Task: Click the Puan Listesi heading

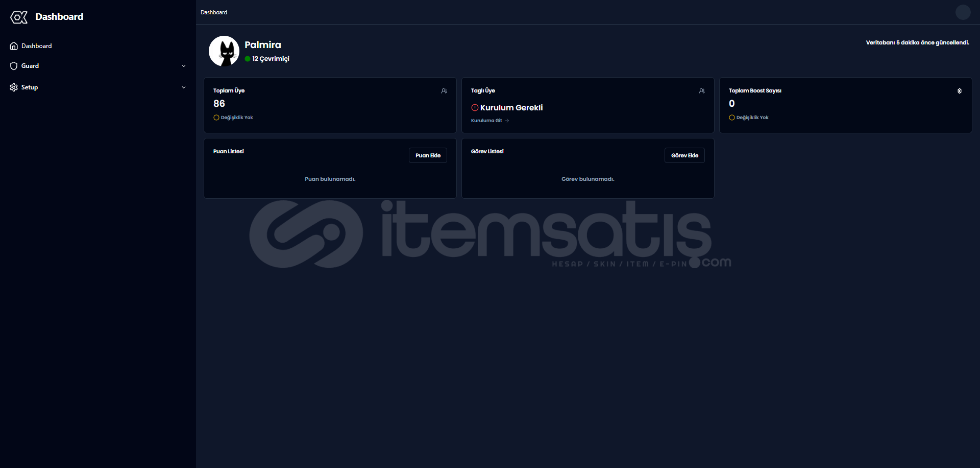Action: (x=229, y=152)
